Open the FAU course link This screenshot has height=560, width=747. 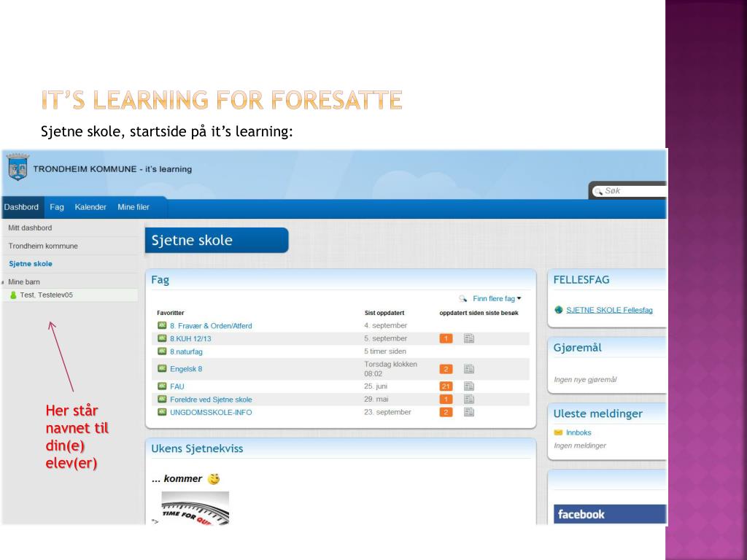point(177,386)
